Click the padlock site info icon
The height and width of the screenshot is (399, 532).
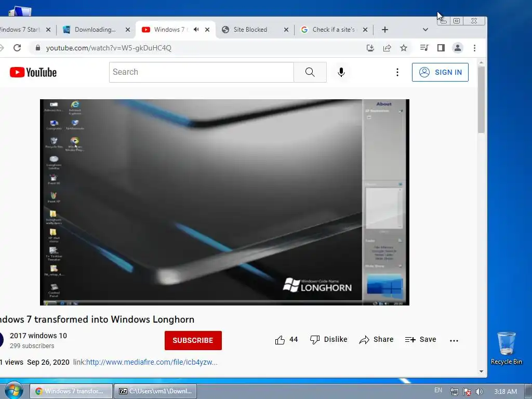click(38, 48)
